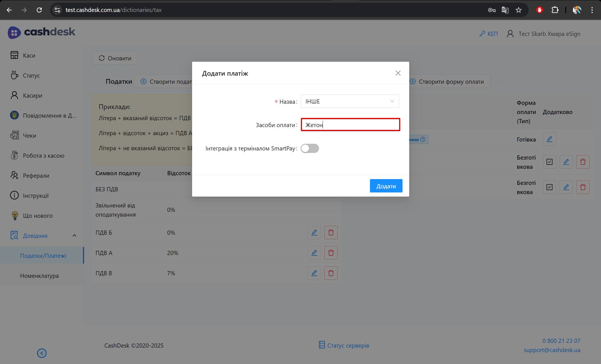Open the Касири menu item
601x364 pixels.
pyautogui.click(x=32, y=95)
